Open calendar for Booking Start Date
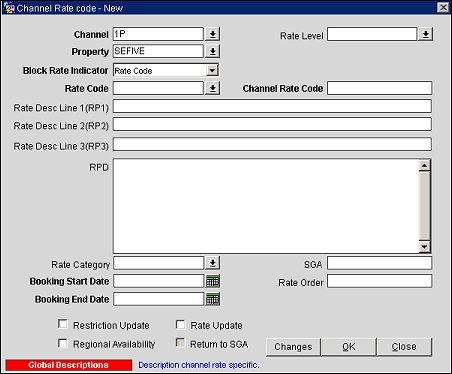The height and width of the screenshot is (374, 452). (213, 281)
